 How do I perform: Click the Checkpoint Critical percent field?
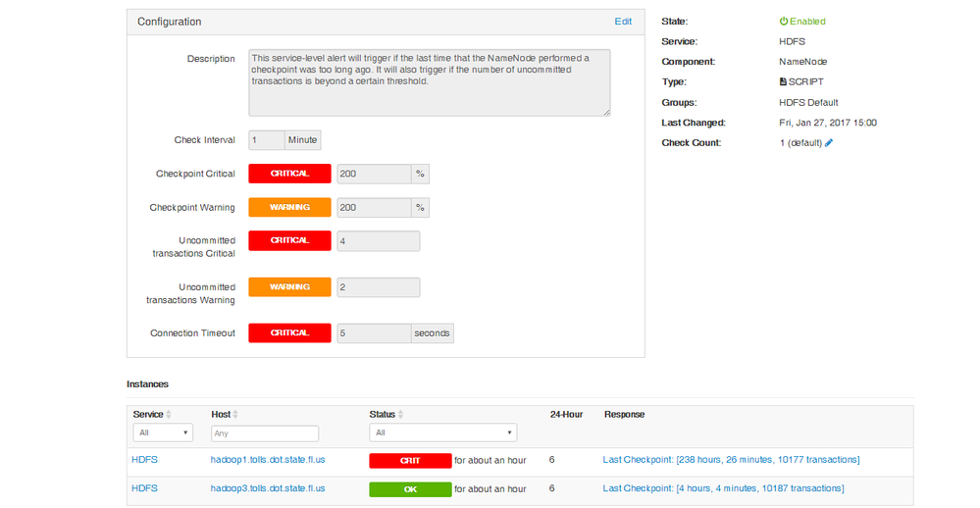point(374,174)
